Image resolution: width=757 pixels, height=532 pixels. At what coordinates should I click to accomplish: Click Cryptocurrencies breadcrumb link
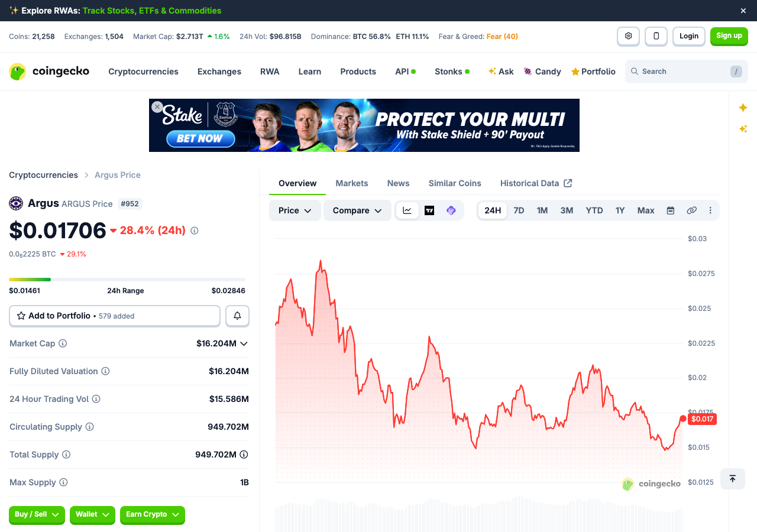pos(43,175)
